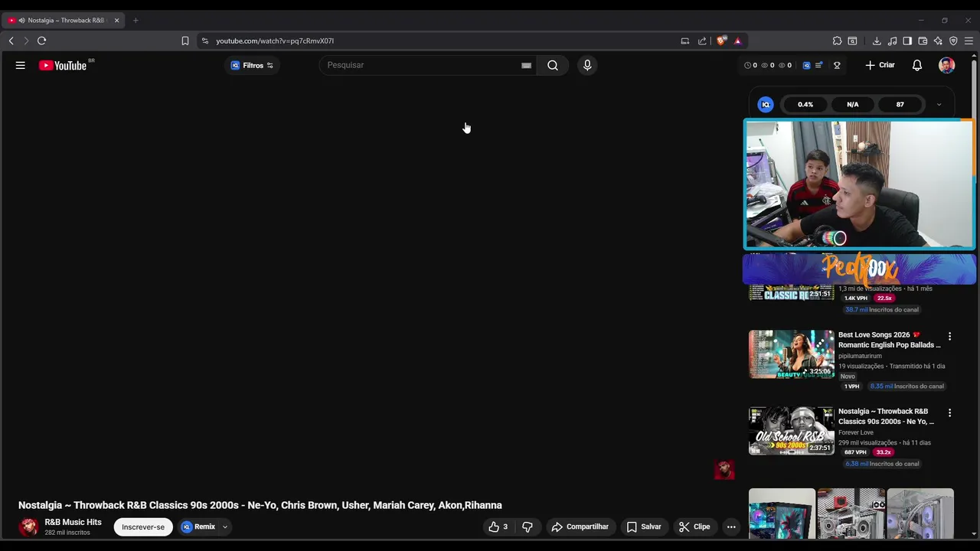Image resolution: width=980 pixels, height=551 pixels.
Task: Create a clip with Clipe button
Action: pos(694,527)
